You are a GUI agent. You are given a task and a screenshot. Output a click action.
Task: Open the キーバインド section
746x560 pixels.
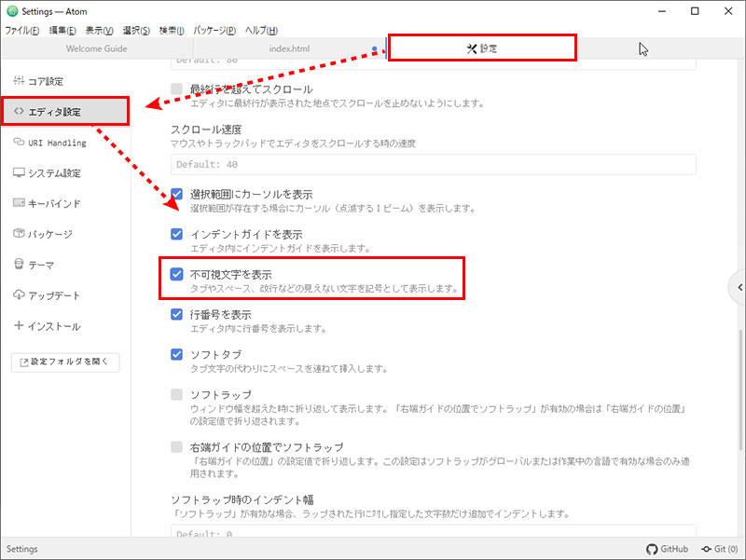[x=65, y=203]
